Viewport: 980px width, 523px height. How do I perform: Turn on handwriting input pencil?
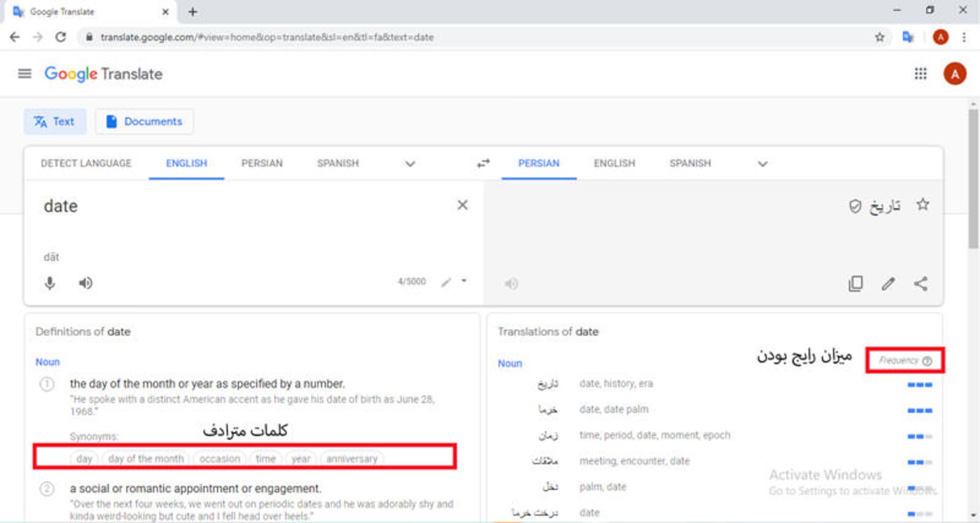click(x=446, y=282)
